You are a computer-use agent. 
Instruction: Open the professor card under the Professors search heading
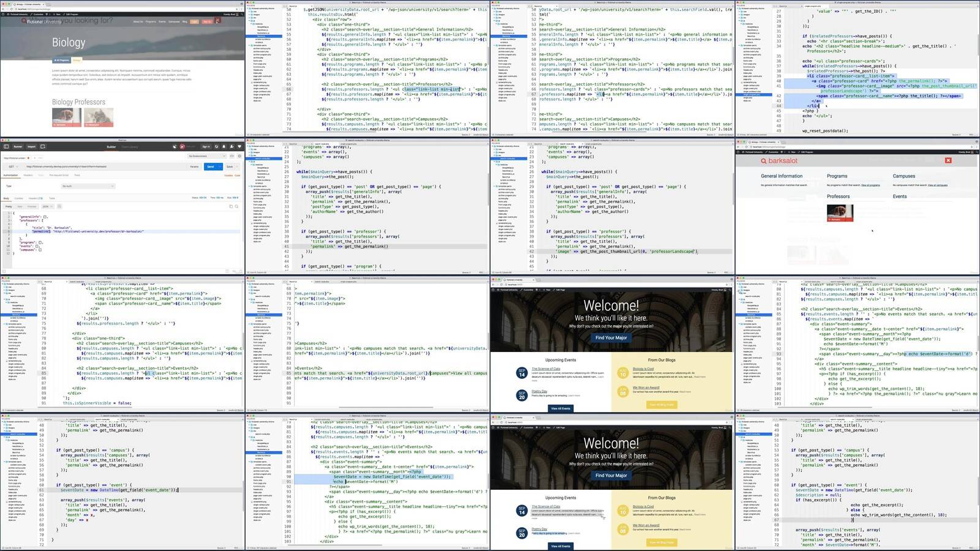pyautogui.click(x=840, y=212)
